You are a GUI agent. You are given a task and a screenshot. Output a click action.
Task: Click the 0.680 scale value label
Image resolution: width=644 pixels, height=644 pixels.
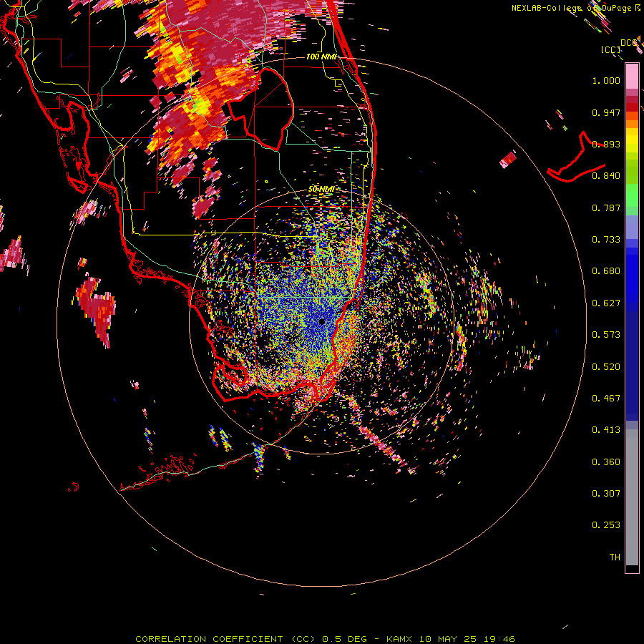(606, 271)
